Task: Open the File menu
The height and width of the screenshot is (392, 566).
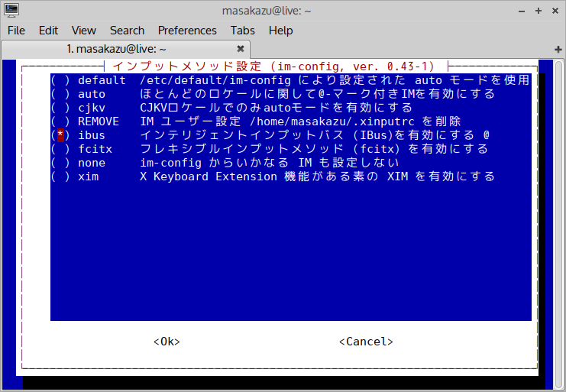Action: click(x=16, y=31)
